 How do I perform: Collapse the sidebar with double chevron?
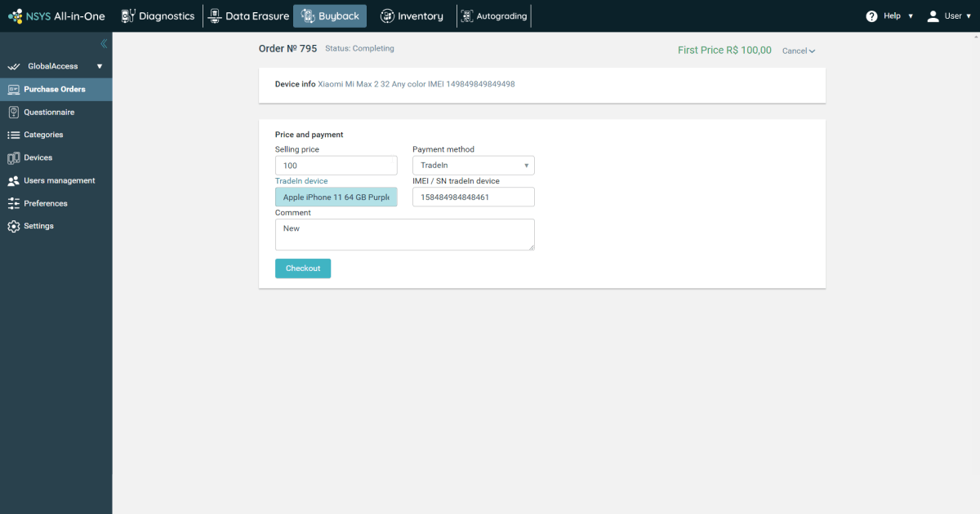click(104, 44)
